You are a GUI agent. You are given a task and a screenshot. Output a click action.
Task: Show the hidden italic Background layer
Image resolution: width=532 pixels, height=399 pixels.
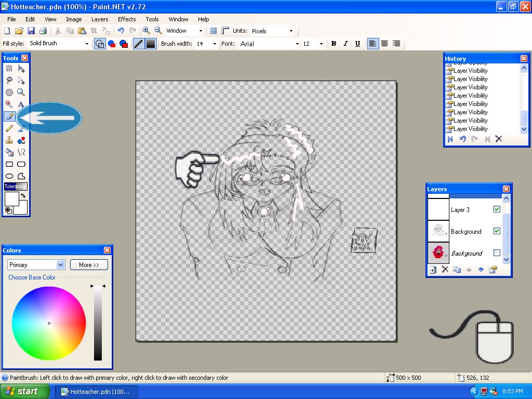(497, 253)
